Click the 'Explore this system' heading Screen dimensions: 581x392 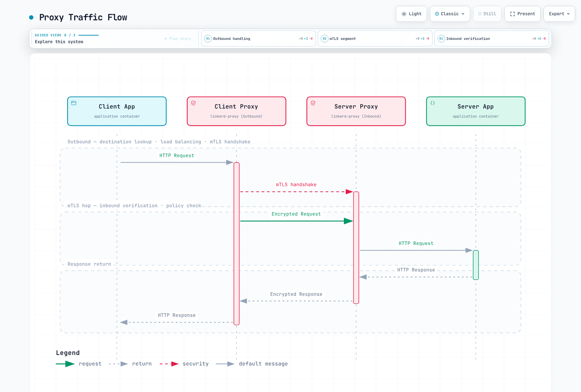pyautogui.click(x=59, y=42)
